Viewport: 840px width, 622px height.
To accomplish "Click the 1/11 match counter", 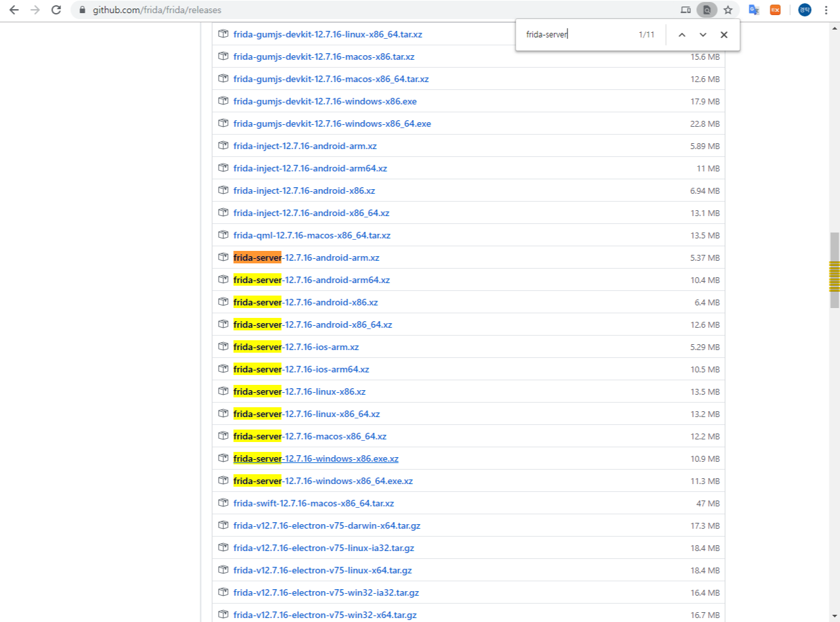I will coord(646,35).
